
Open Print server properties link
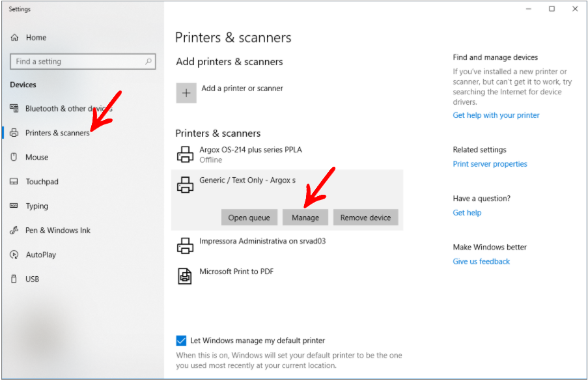(490, 164)
